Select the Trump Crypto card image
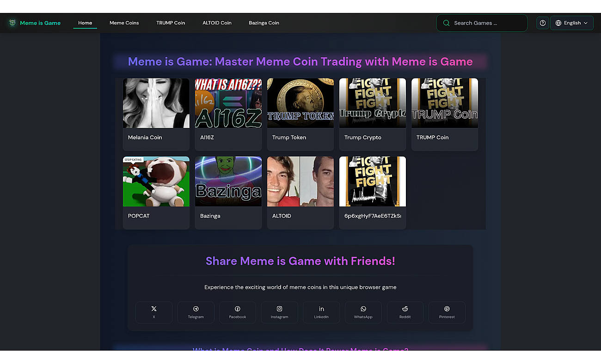Viewport: 601px width, 364px height. tap(373, 103)
